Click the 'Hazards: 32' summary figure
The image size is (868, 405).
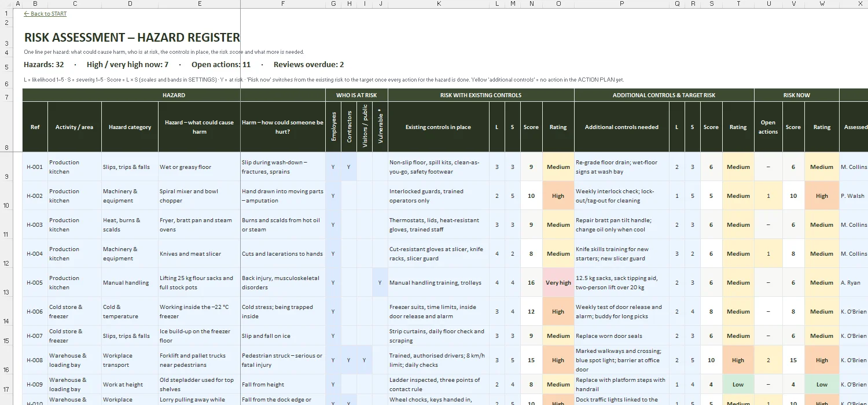pyautogui.click(x=44, y=65)
